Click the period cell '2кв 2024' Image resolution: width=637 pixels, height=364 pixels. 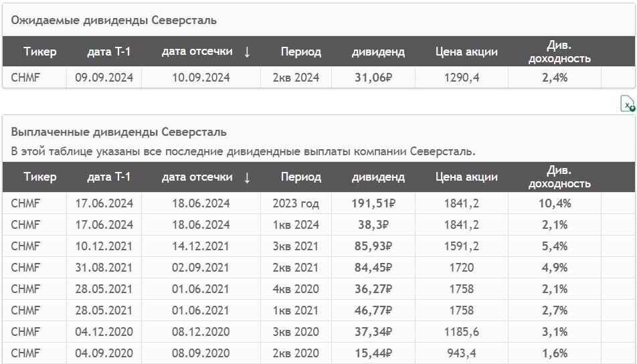[x=296, y=77]
